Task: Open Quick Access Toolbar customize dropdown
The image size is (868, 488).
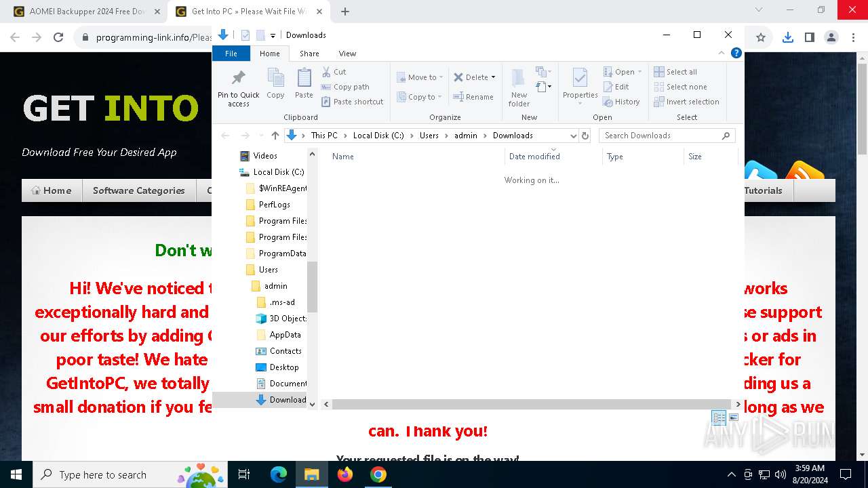Action: tap(273, 35)
